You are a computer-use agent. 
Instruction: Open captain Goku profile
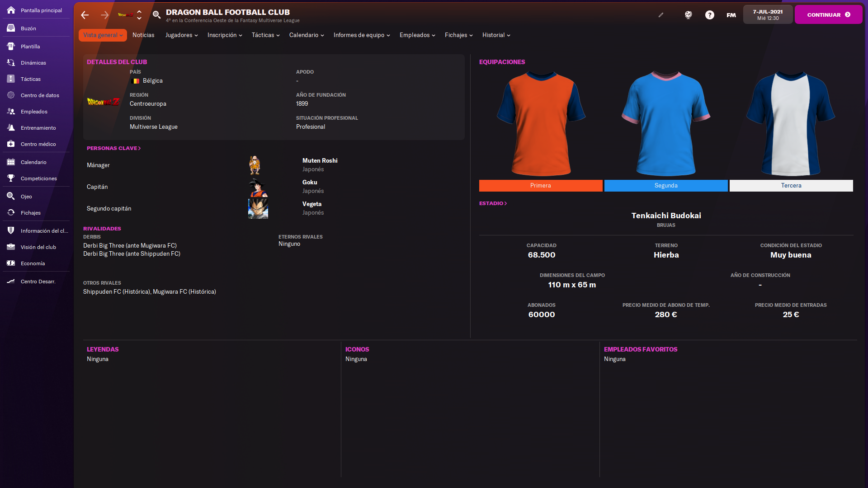310,182
